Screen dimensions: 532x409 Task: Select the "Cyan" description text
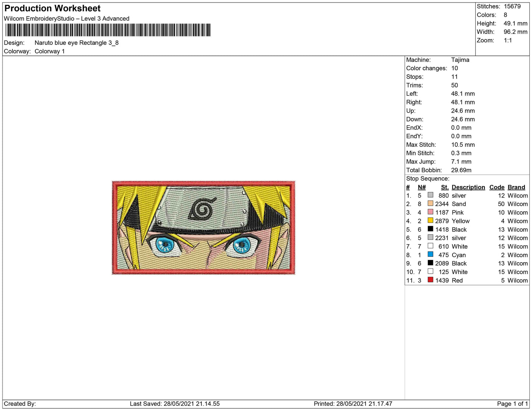[459, 255]
